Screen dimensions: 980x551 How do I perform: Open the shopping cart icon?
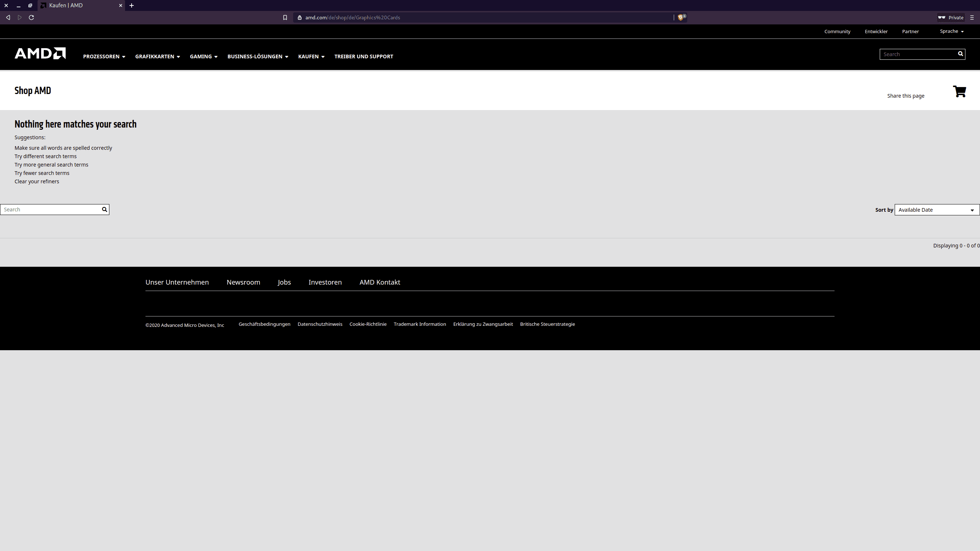[960, 91]
